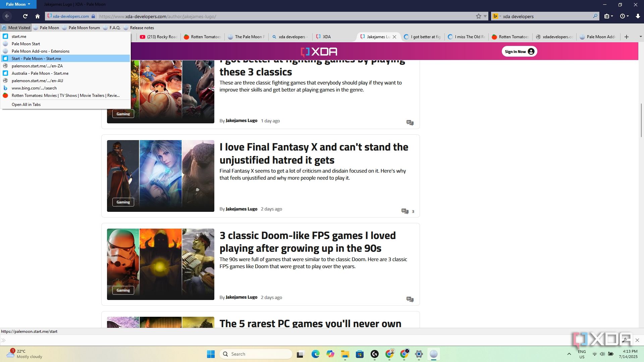Open comments icon on Final Fantasy X article
644x362 pixels.
[x=405, y=211]
